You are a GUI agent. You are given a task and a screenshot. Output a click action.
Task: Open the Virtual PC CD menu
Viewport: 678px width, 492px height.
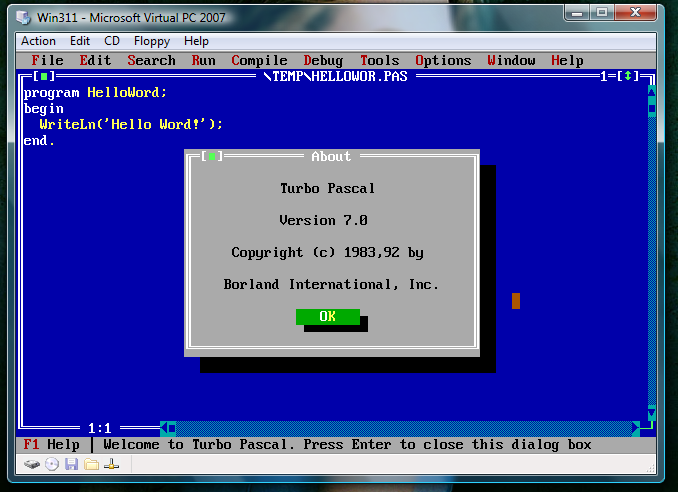coord(112,41)
